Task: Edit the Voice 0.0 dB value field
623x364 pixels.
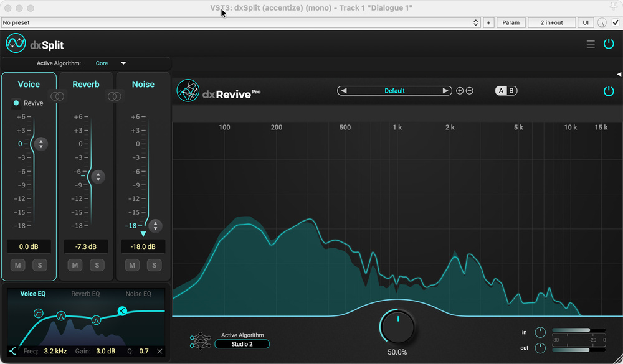Action: [29, 246]
